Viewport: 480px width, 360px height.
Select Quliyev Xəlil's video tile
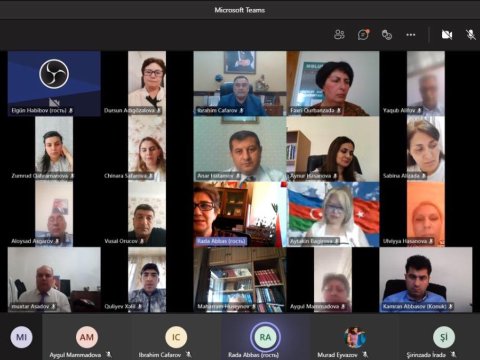click(x=147, y=280)
